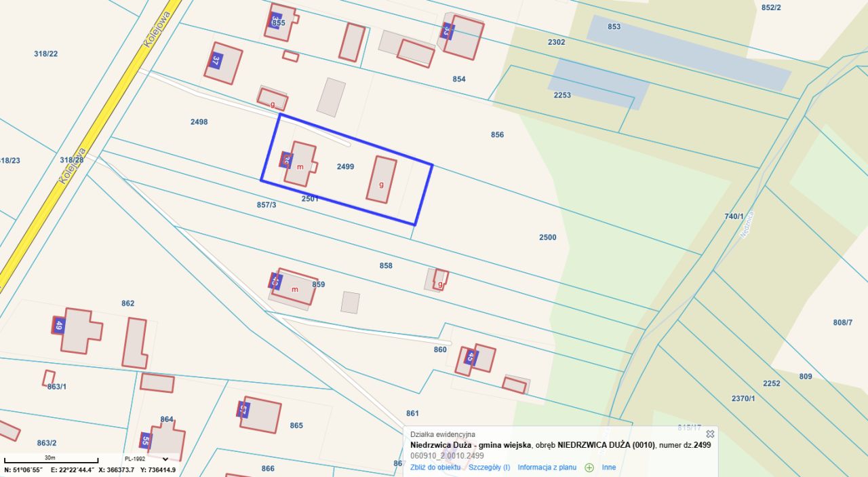This screenshot has width=868, height=477.
Task: Click address marker 45 on the map
Action: point(471,357)
